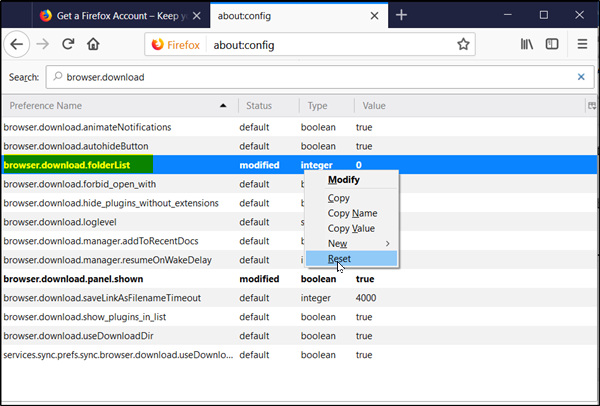Image resolution: width=600 pixels, height=406 pixels.
Task: Open the Firefox hamburger menu
Action: 582,45
